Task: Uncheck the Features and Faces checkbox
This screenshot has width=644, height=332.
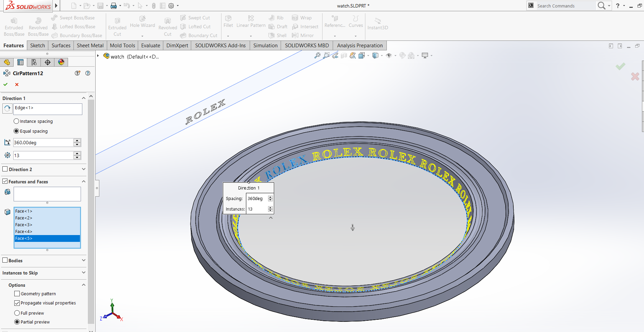Action: click(5, 181)
